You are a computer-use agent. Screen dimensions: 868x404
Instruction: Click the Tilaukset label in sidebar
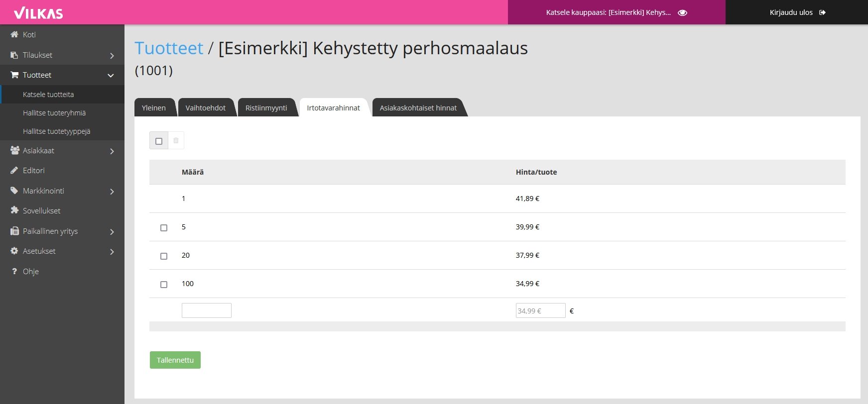(37, 55)
